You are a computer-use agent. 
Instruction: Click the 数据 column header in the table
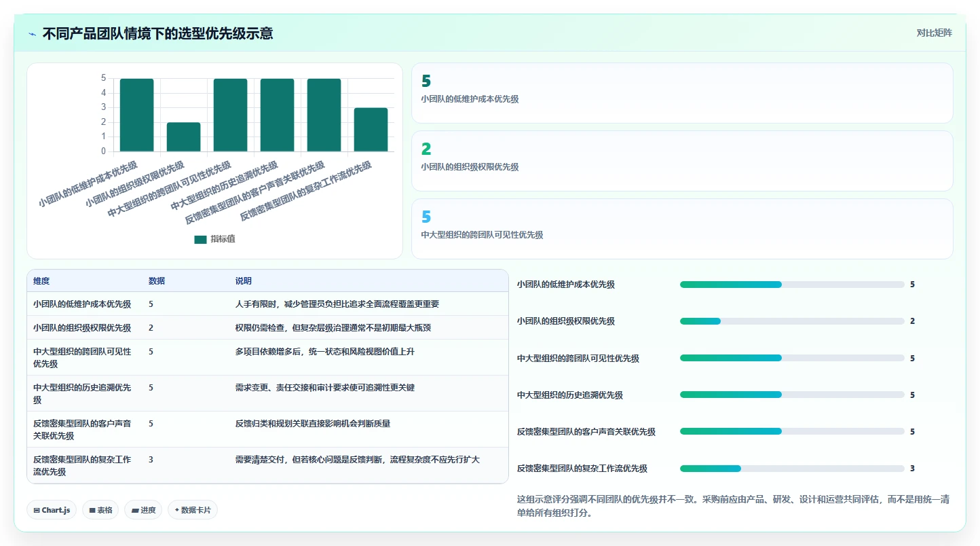click(157, 281)
